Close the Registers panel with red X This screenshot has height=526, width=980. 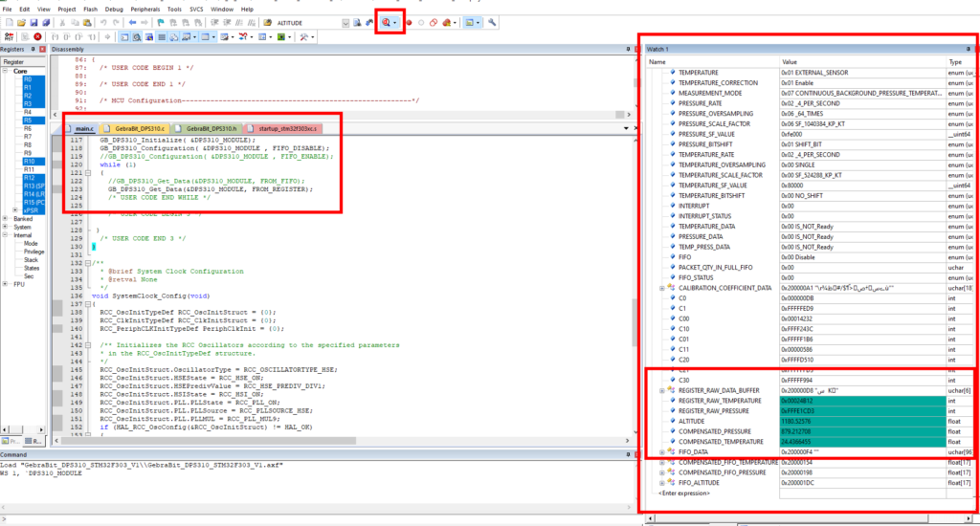click(x=42, y=49)
